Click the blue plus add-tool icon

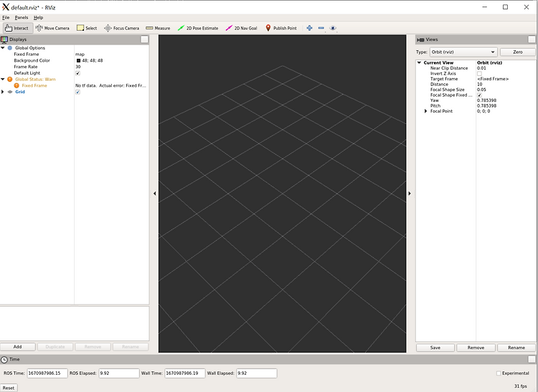pyautogui.click(x=309, y=28)
